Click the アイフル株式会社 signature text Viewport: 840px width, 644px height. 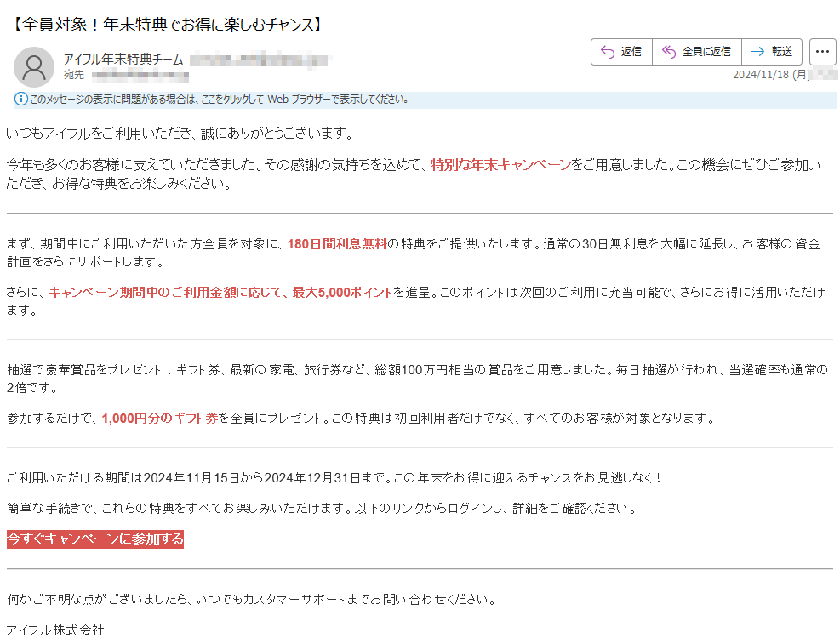55,630
